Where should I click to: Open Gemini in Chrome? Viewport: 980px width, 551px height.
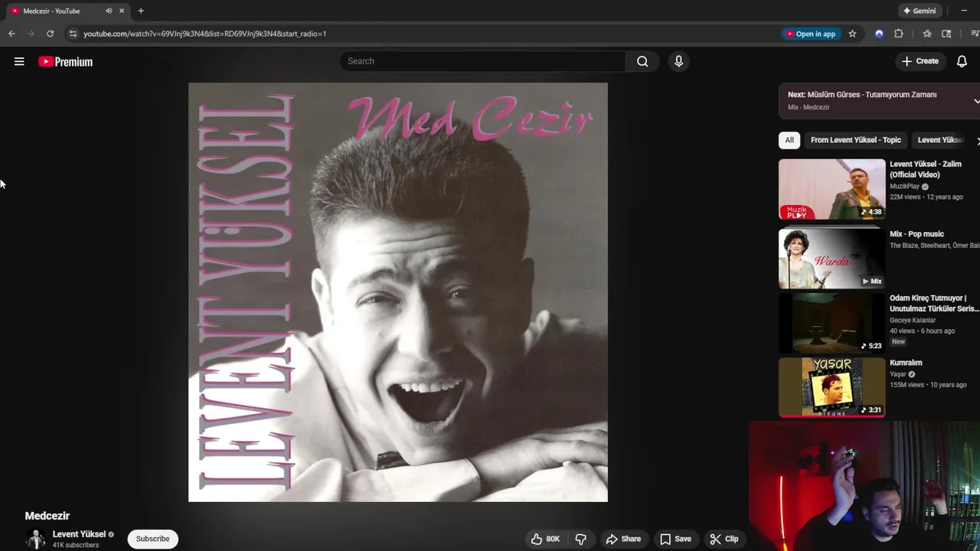[919, 11]
